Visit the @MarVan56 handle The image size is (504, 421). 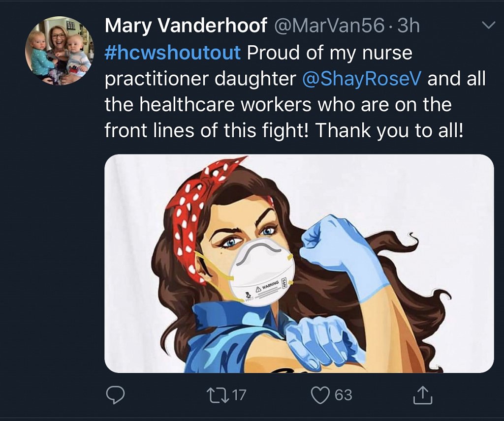pyautogui.click(x=329, y=26)
